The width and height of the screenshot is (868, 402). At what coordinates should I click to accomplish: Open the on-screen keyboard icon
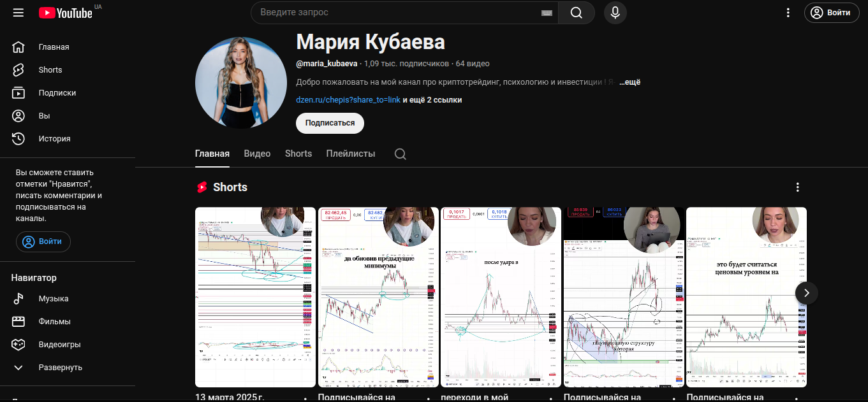pos(547,13)
